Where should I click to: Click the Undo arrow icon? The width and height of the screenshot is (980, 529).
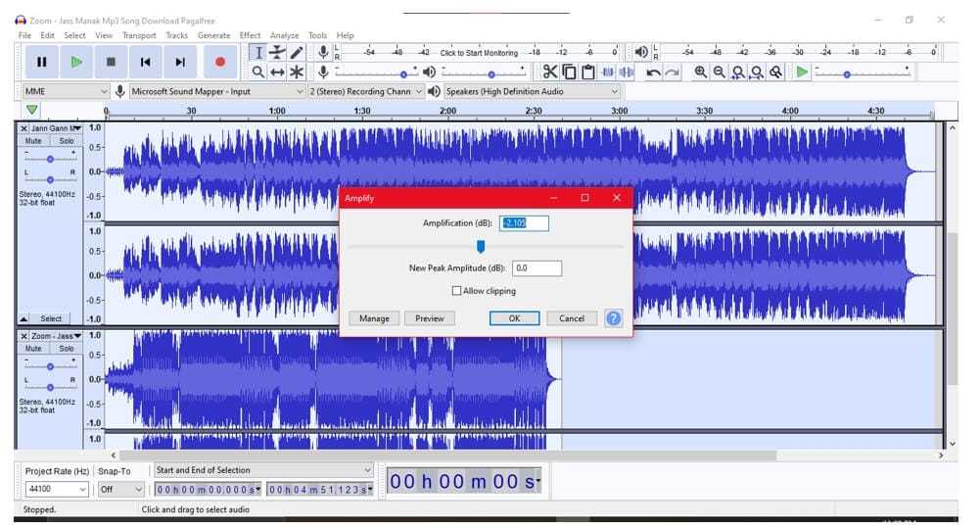pyautogui.click(x=653, y=72)
